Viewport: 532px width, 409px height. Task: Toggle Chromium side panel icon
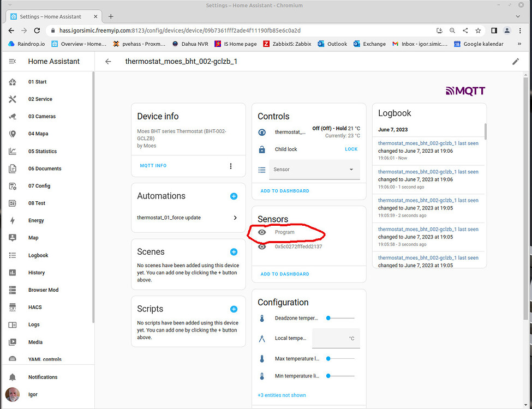point(494,31)
